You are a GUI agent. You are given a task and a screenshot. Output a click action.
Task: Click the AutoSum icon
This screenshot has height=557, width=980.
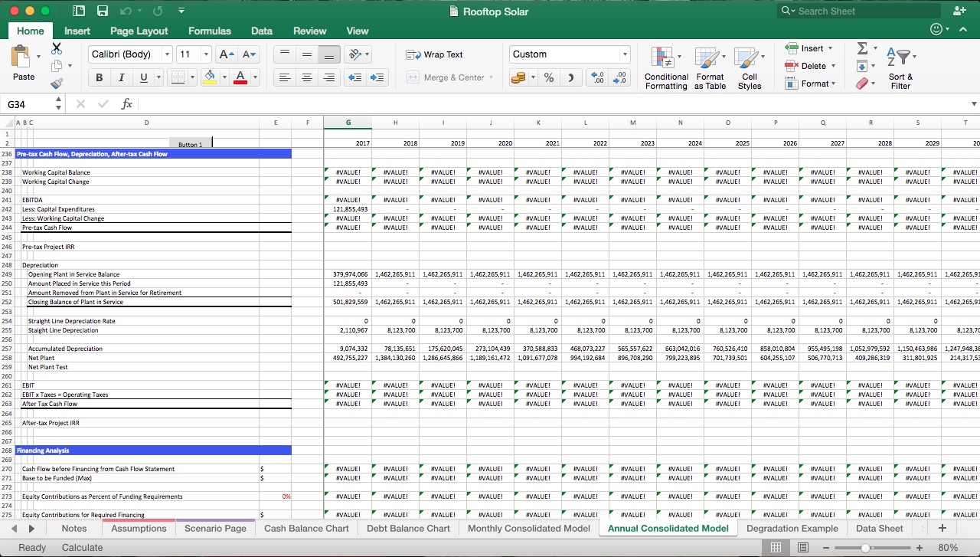pyautogui.click(x=864, y=48)
